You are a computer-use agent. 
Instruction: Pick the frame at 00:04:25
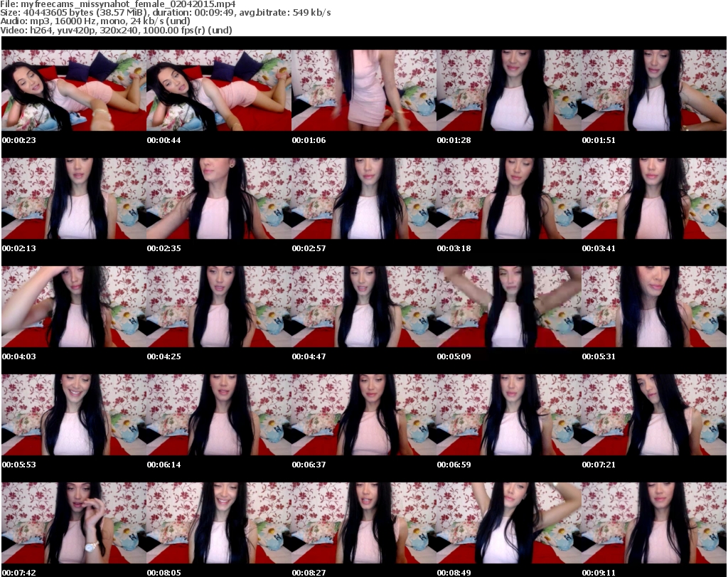pos(219,307)
